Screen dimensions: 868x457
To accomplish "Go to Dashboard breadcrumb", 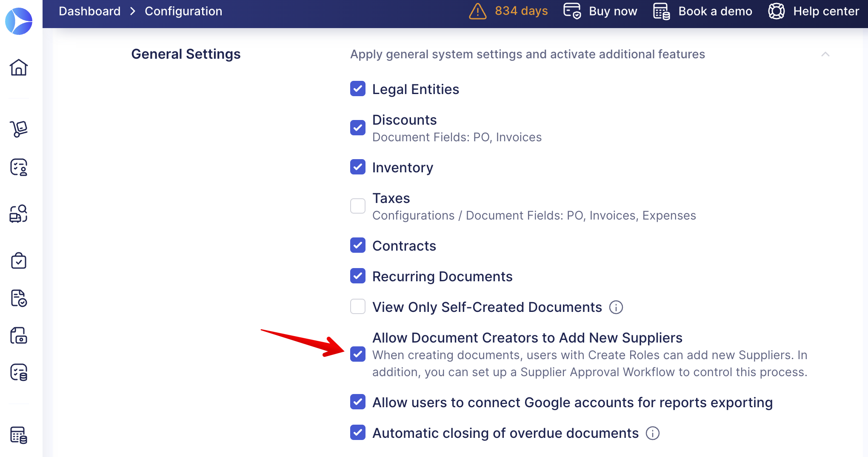I will [90, 11].
